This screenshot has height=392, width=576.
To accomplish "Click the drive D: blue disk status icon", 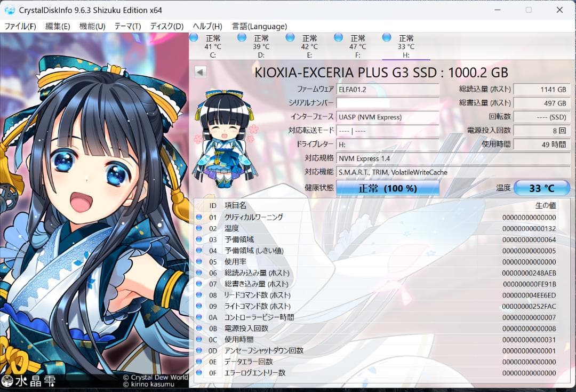I will coord(242,38).
